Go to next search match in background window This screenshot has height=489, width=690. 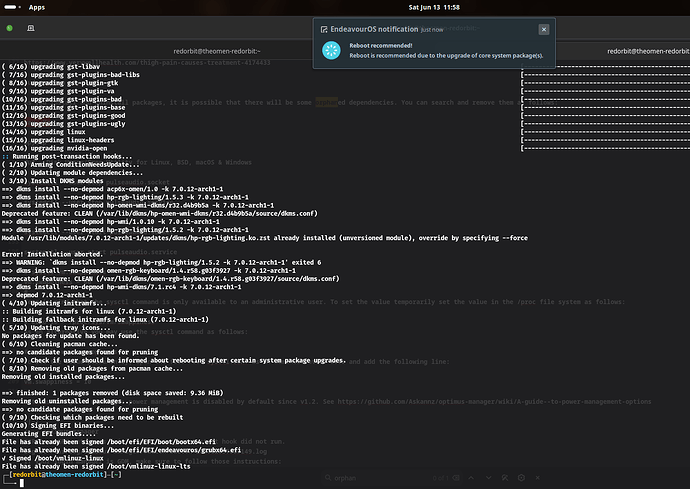488,478
